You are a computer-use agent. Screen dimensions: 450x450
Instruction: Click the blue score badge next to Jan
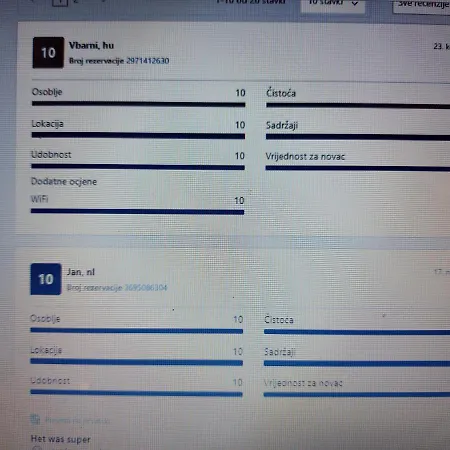point(46,279)
